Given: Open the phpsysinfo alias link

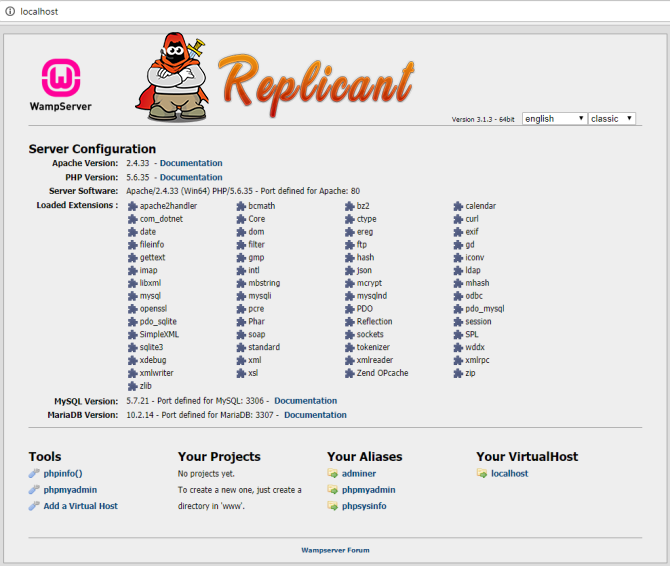Looking at the screenshot, I should click(x=364, y=506).
